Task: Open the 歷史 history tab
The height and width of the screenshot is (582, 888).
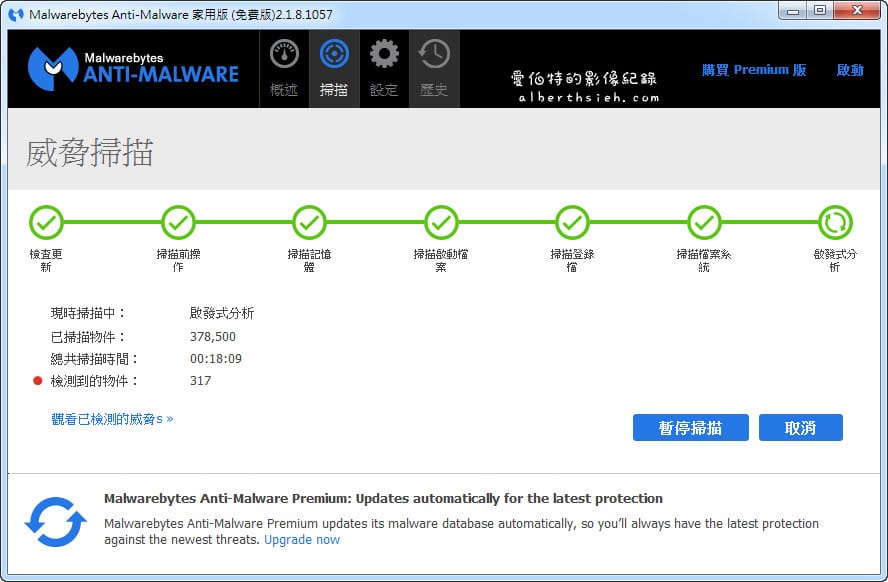Action: pos(434,69)
